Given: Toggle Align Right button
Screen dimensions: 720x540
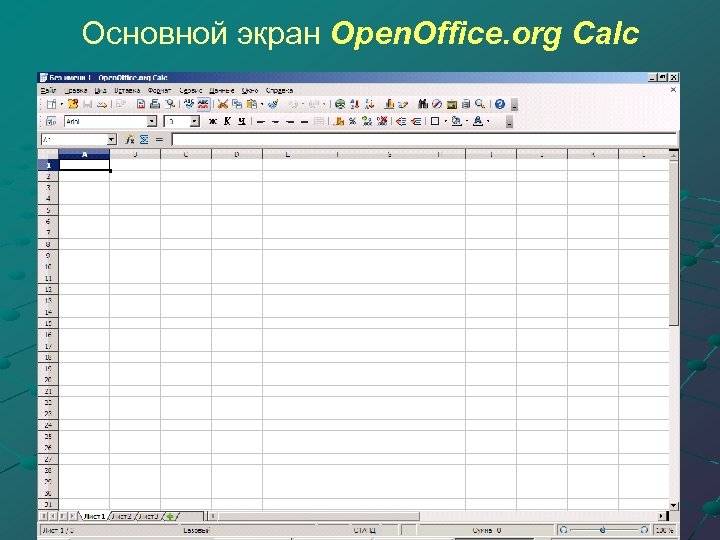Looking at the screenshot, I should point(290,122).
